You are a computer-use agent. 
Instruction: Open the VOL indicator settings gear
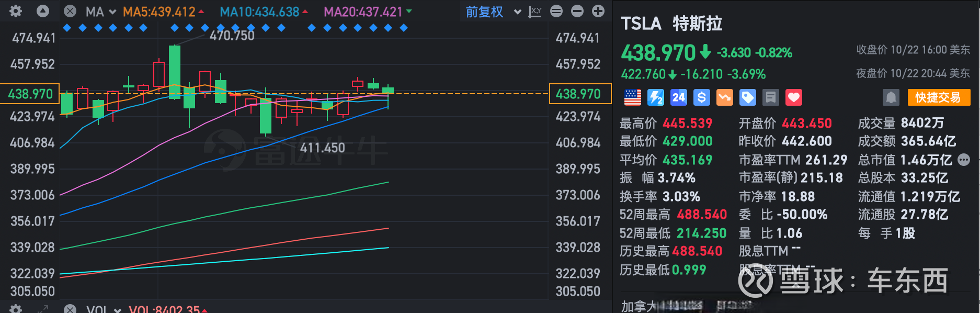(x=16, y=309)
